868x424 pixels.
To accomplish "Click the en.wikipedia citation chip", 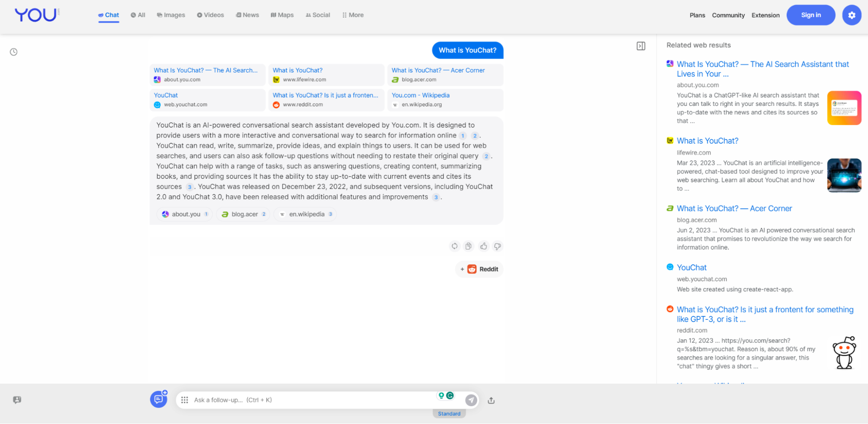I will (x=306, y=214).
